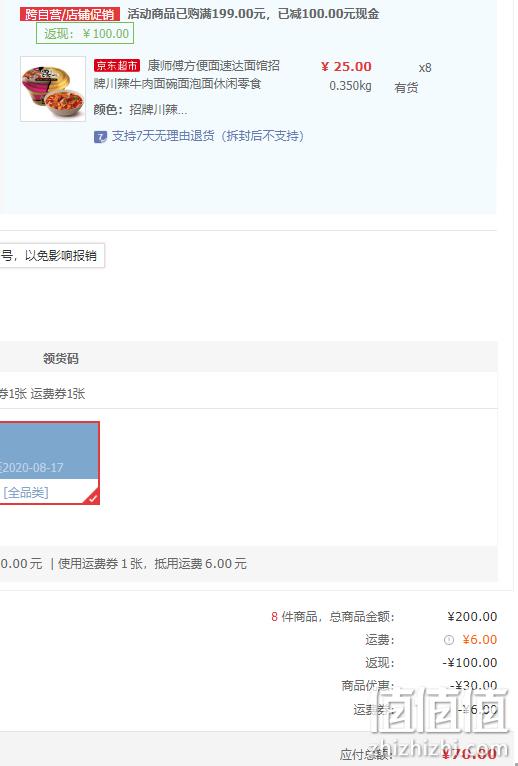Click the 颜色: 招牌川辣 variant text
Viewport: 518px width, 766px height.
(x=140, y=109)
